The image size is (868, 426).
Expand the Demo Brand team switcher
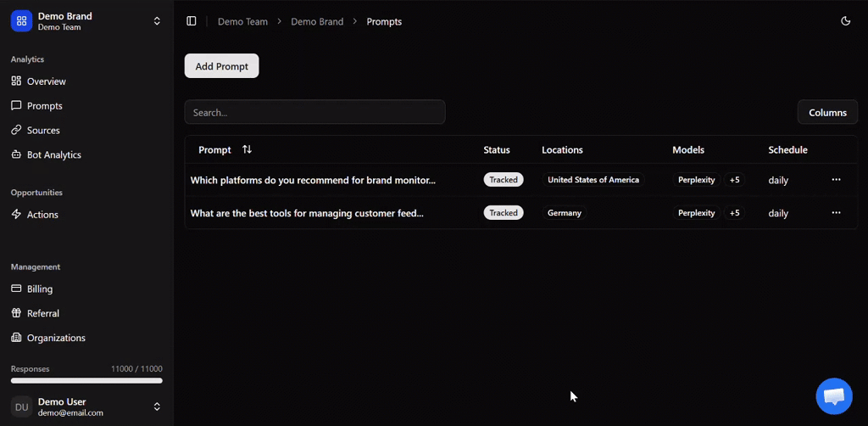pos(157,21)
